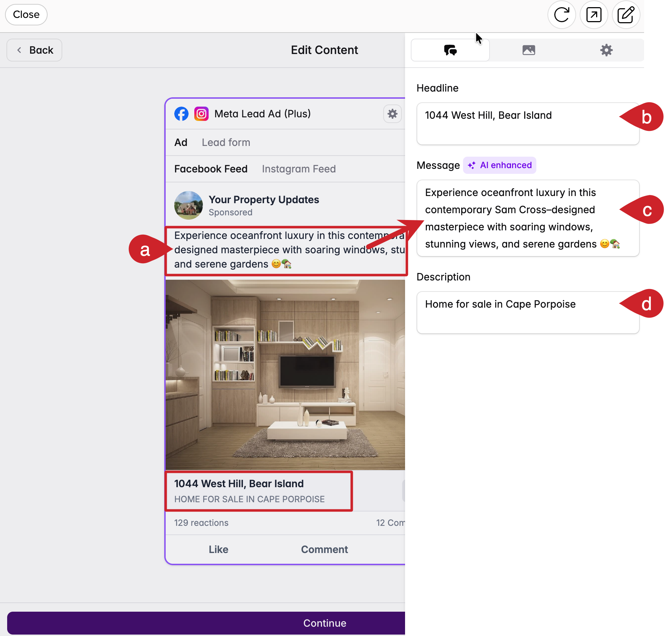Open the external link arrow icon
672x636 pixels.
[594, 15]
